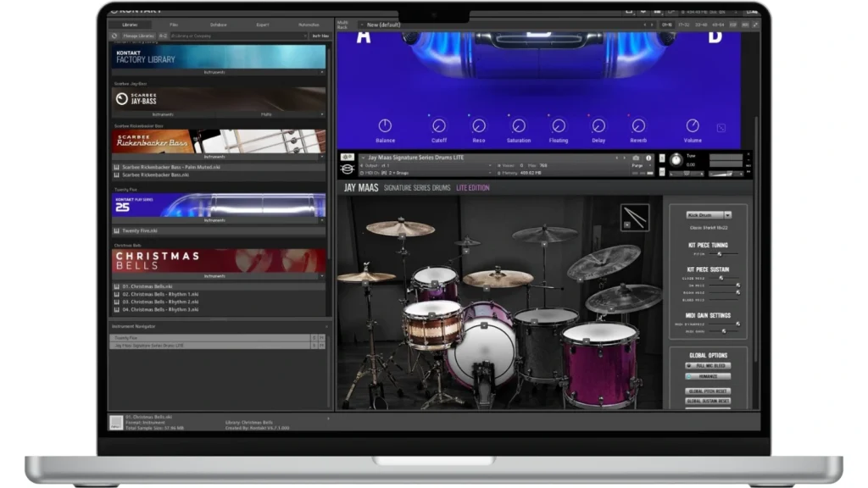The height and width of the screenshot is (488, 868).
Task: Click the drumsticks icon above the kit
Action: click(634, 218)
